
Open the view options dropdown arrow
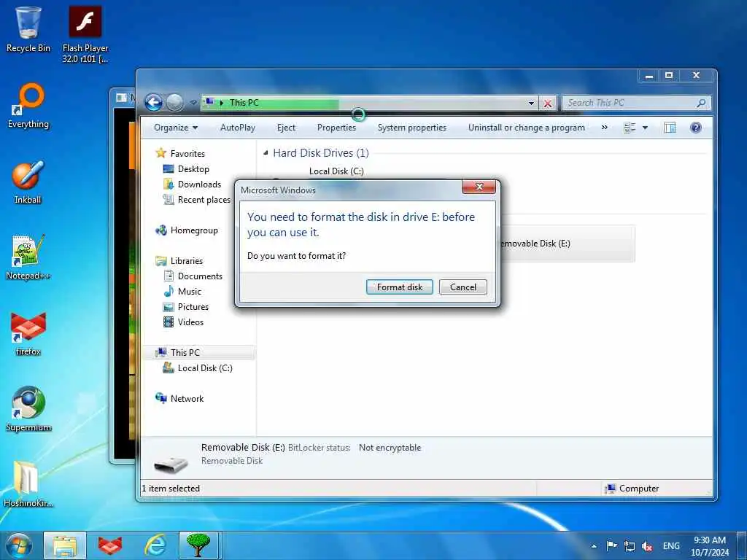click(x=645, y=128)
